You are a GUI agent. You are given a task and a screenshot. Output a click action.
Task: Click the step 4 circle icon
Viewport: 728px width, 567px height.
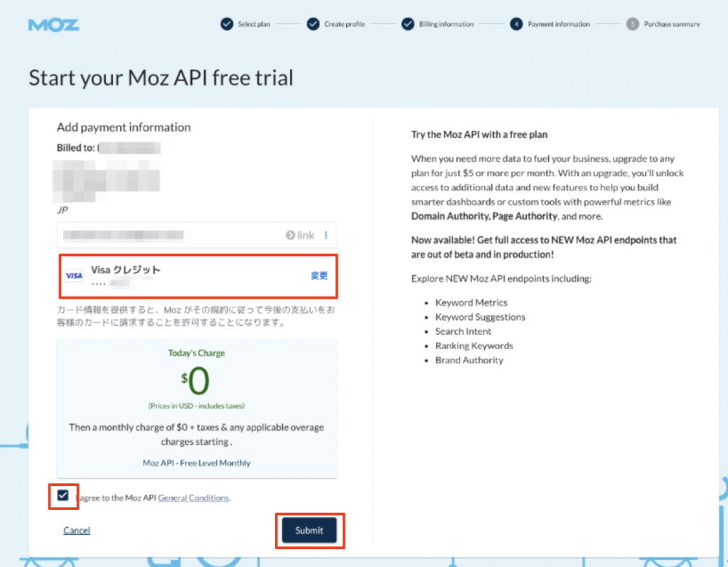coord(516,24)
